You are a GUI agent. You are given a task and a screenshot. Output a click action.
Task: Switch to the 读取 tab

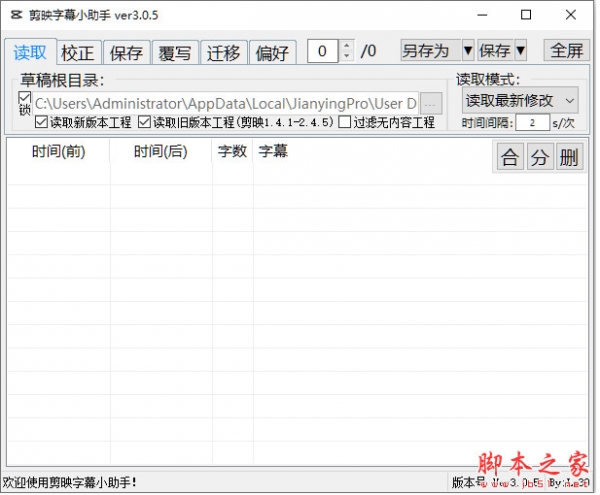point(30,52)
